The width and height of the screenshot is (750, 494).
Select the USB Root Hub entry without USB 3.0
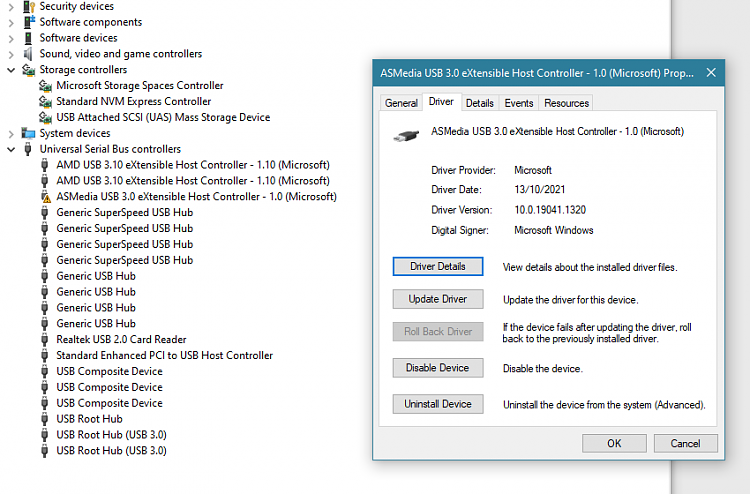click(x=89, y=419)
